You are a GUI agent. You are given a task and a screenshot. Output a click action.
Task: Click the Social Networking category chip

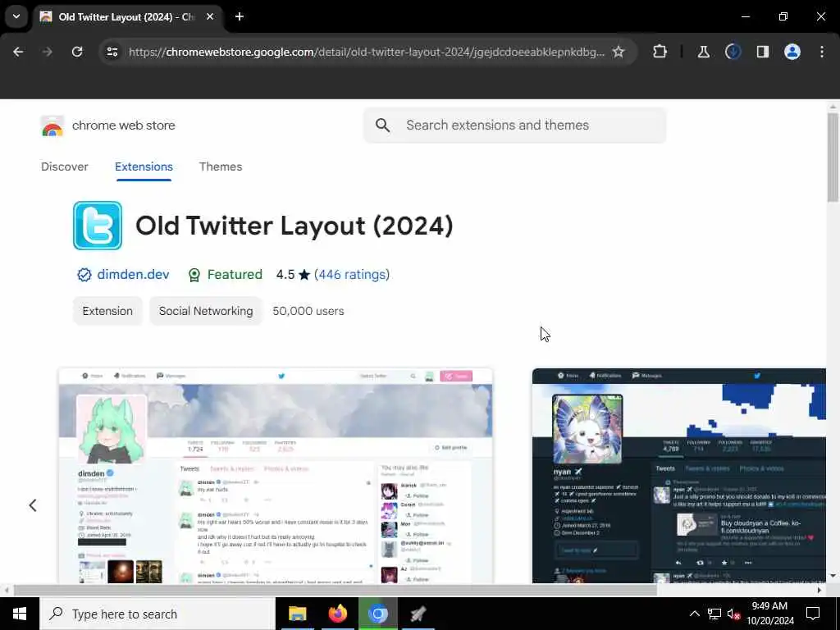point(206,311)
